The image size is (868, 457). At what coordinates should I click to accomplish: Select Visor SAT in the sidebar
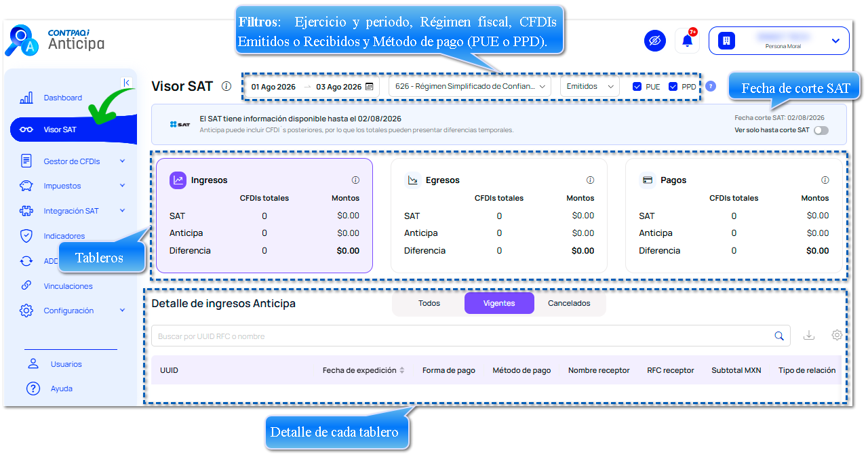pos(73,130)
